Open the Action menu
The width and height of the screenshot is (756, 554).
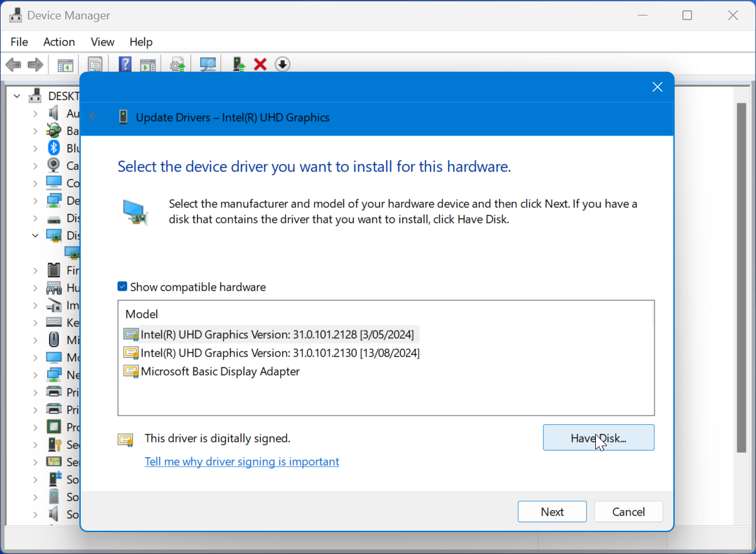(x=59, y=42)
